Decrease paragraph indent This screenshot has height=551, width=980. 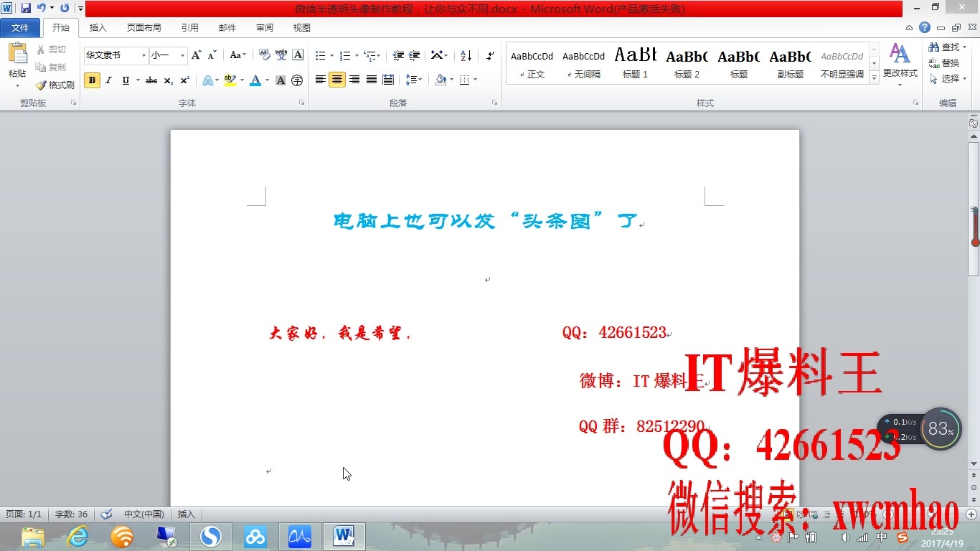[x=398, y=55]
